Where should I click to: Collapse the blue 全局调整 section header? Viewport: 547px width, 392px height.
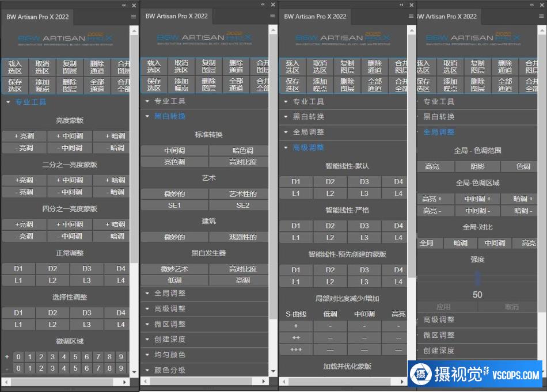(439, 132)
